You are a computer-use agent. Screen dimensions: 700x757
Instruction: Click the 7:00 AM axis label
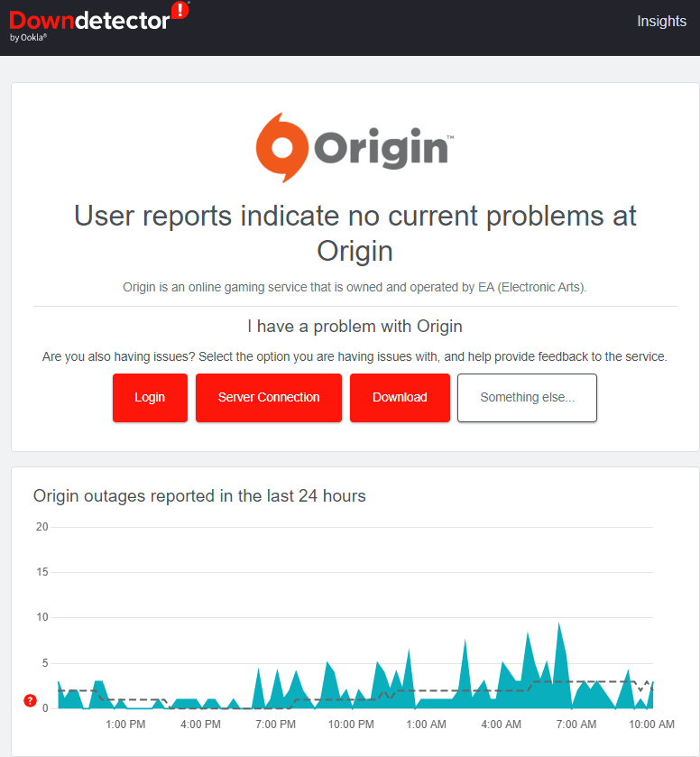click(576, 725)
